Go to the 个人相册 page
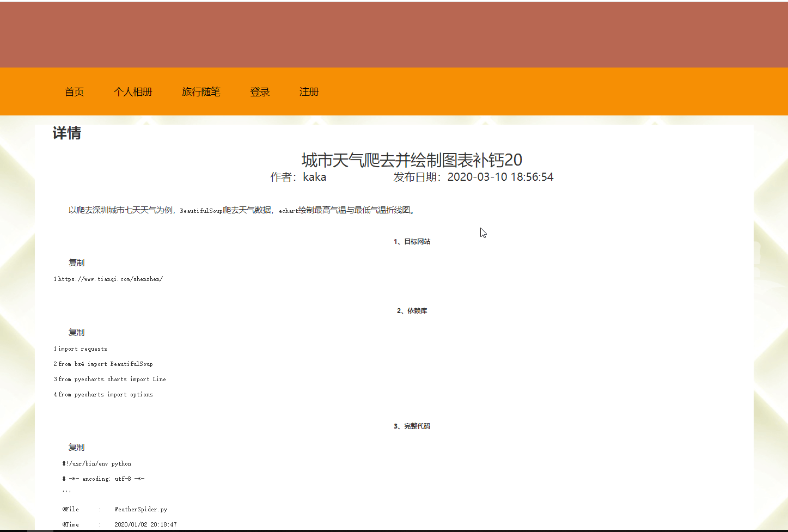Image resolution: width=788 pixels, height=532 pixels. pyautogui.click(x=133, y=92)
